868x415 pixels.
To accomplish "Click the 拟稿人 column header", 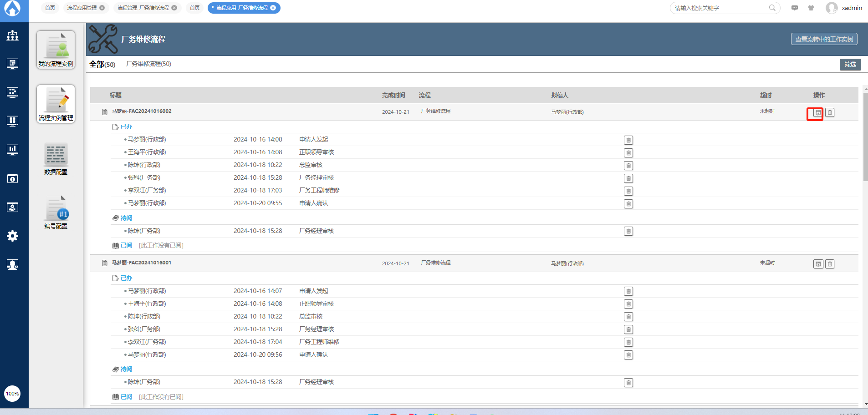I will [x=560, y=95].
